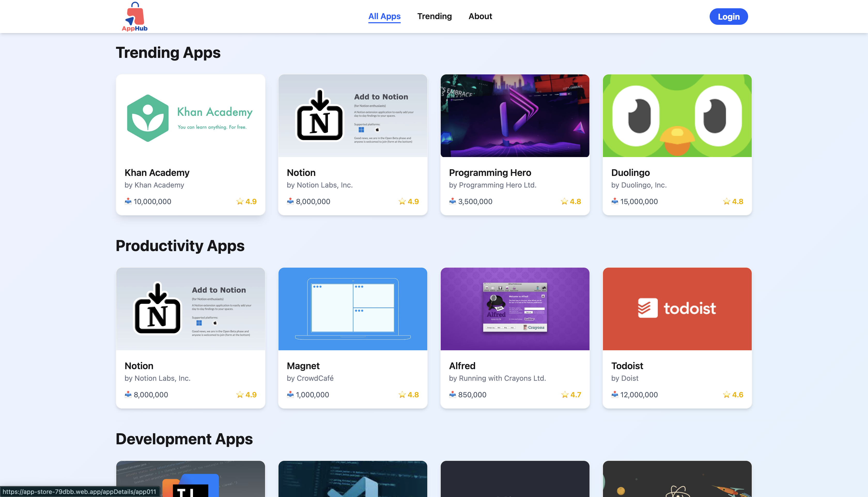The image size is (868, 497).
Task: Click the Programming Hero banner artwork
Action: [515, 116]
